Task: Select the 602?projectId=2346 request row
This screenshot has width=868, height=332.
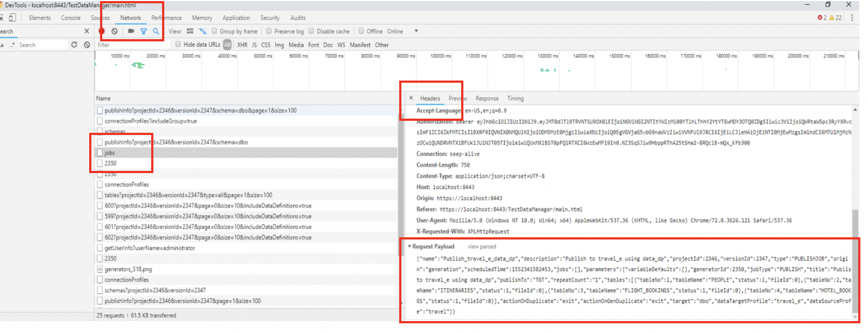Action: pyautogui.click(x=246, y=237)
